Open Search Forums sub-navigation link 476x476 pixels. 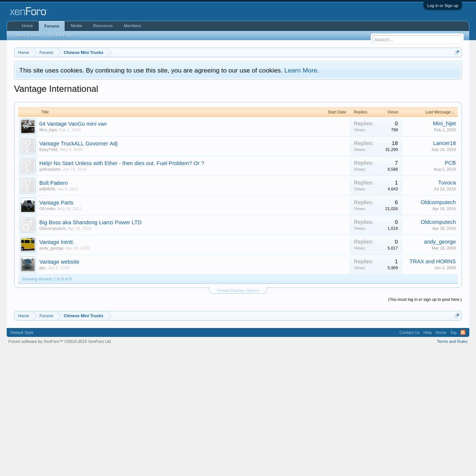[x=27, y=36]
